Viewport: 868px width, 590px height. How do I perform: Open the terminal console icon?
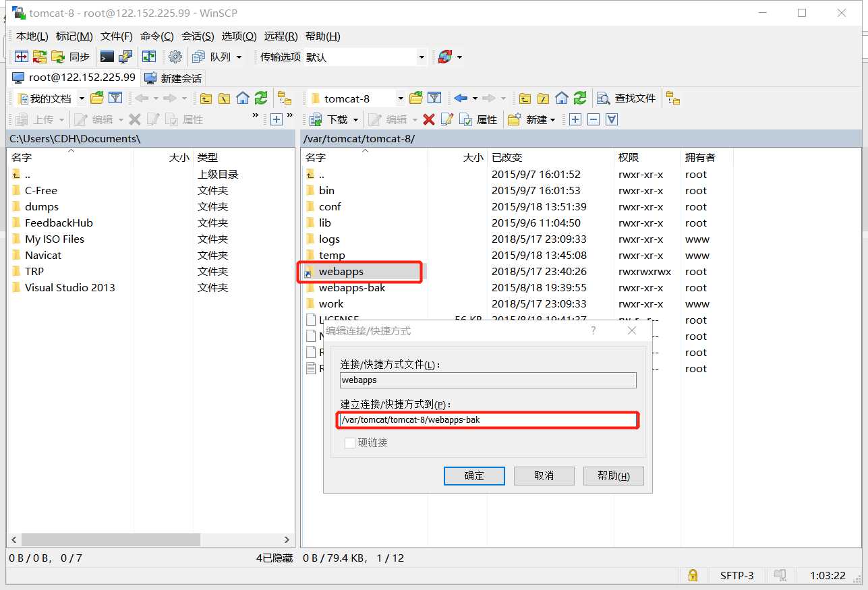107,57
